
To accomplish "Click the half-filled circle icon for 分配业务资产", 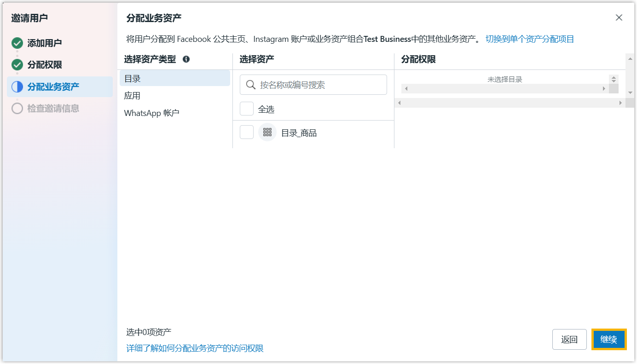I will coord(17,87).
